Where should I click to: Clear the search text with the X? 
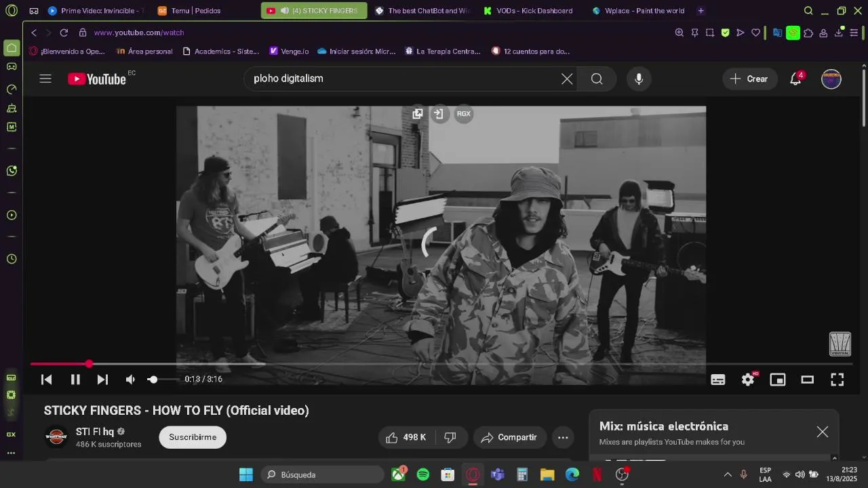[x=567, y=79]
